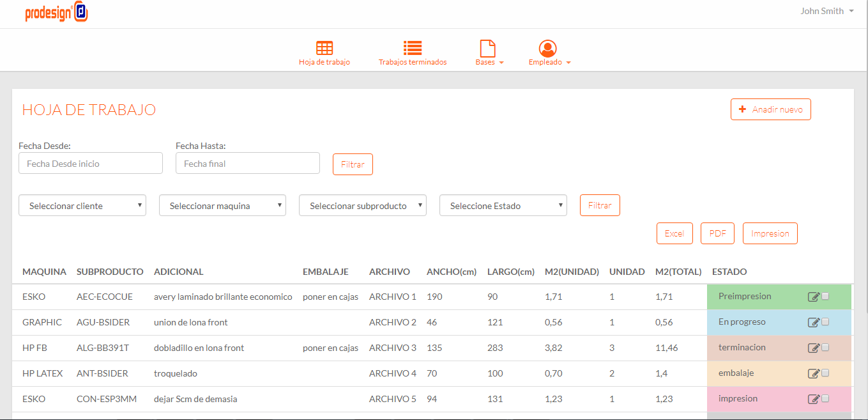
Task: Select the impresion row checkbox
Action: (x=825, y=398)
